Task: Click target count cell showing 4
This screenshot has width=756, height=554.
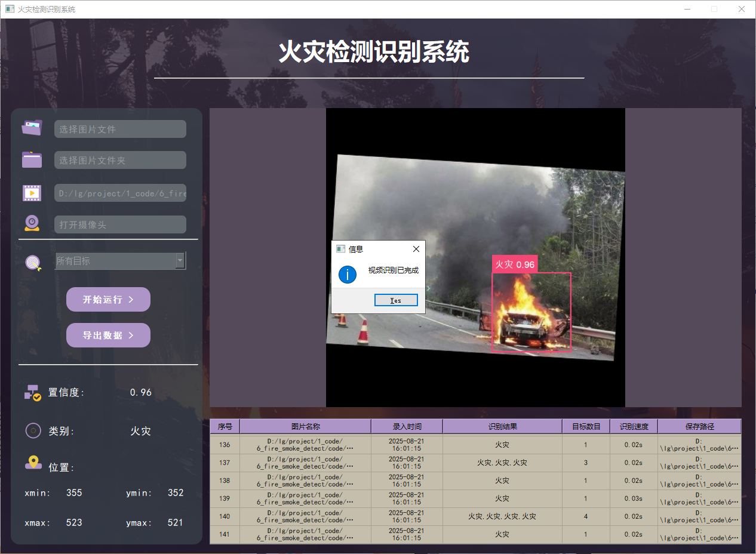Action: click(x=586, y=516)
